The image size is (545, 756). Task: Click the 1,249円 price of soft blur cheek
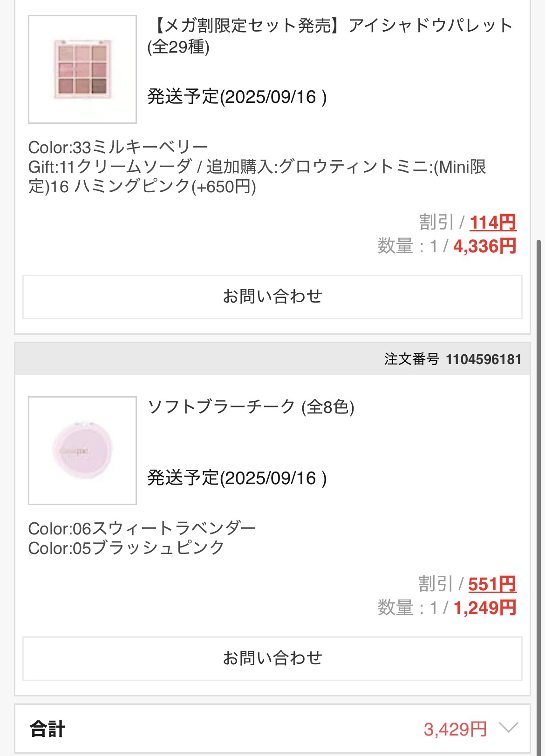pos(484,608)
